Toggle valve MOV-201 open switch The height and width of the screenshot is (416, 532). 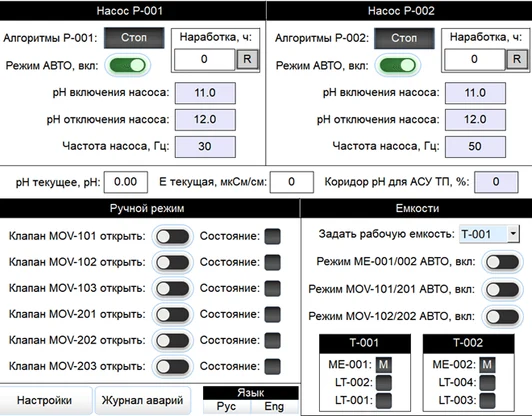click(173, 315)
